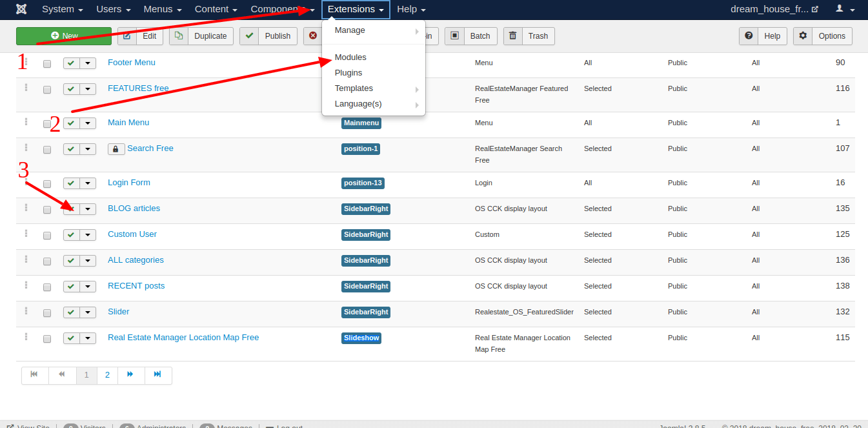The height and width of the screenshot is (428, 868).
Task: Open the Content menu
Action: tap(216, 9)
